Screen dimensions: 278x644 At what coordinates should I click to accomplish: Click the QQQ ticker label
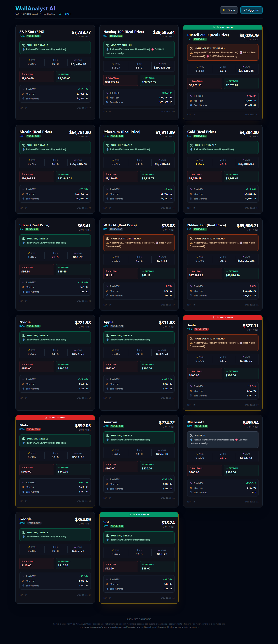(105, 36)
